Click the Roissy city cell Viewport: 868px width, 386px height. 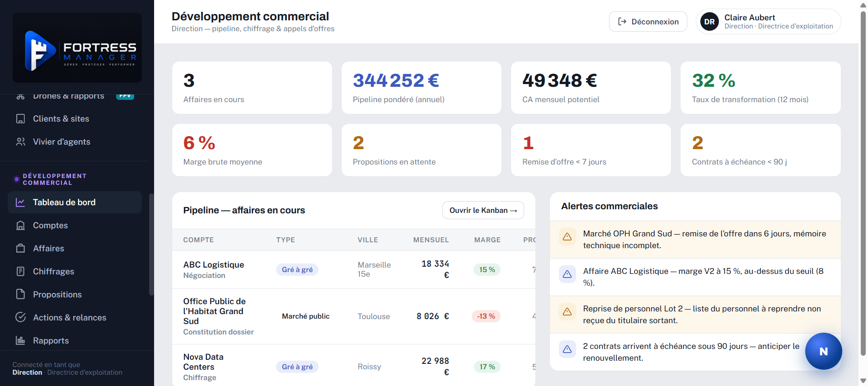click(369, 367)
